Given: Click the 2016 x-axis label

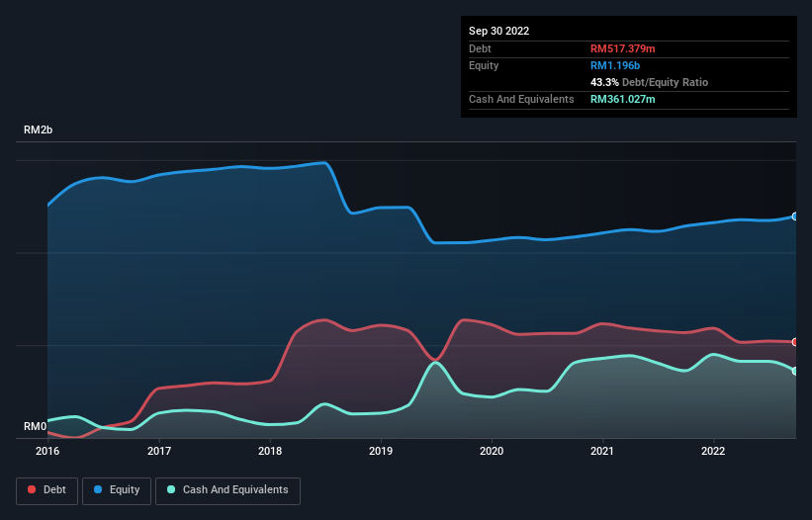Looking at the screenshot, I should click(x=47, y=451).
